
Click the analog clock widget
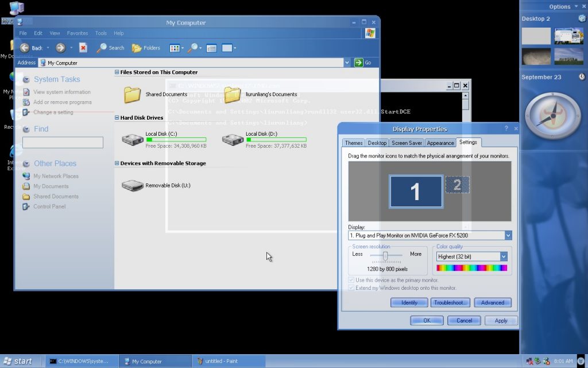(552, 116)
